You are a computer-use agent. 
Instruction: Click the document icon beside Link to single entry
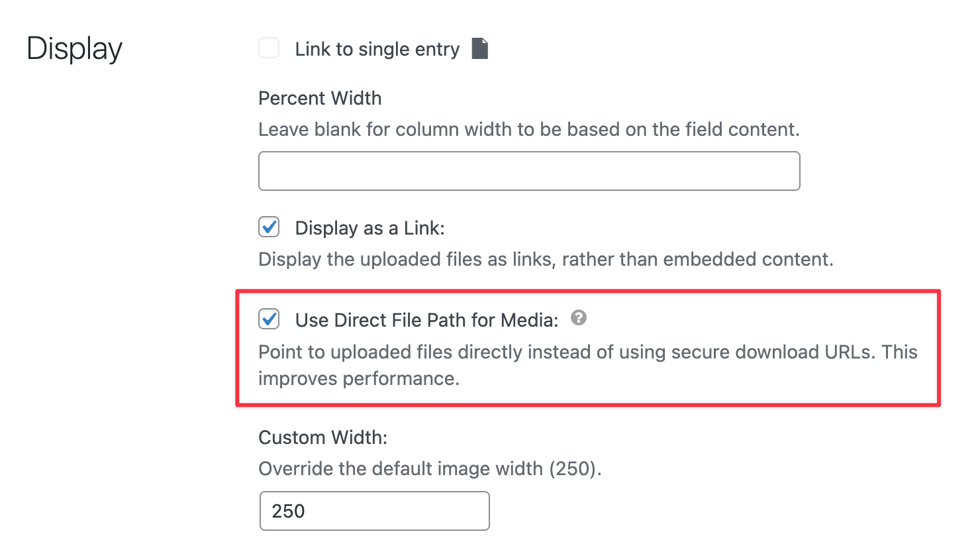coord(480,48)
